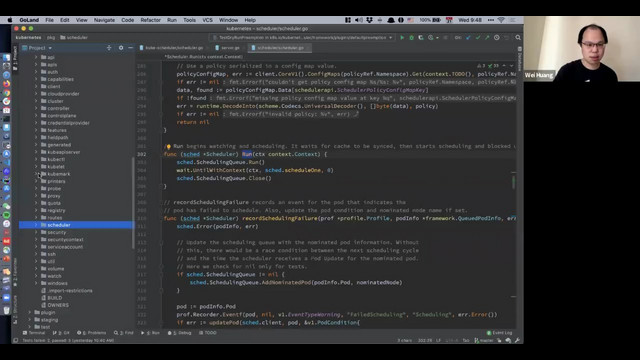The height and width of the screenshot is (360, 640).
Task: Open the search everywhere magnifier icon
Action: [x=518, y=38]
